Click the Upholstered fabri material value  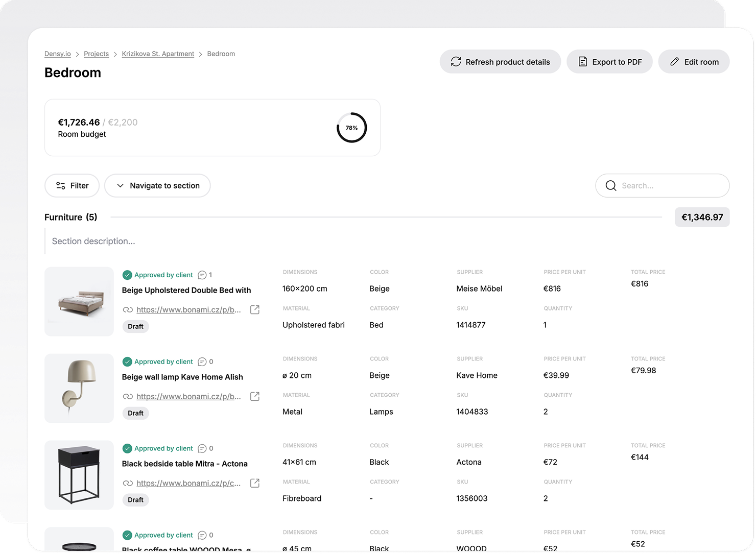[x=314, y=325]
